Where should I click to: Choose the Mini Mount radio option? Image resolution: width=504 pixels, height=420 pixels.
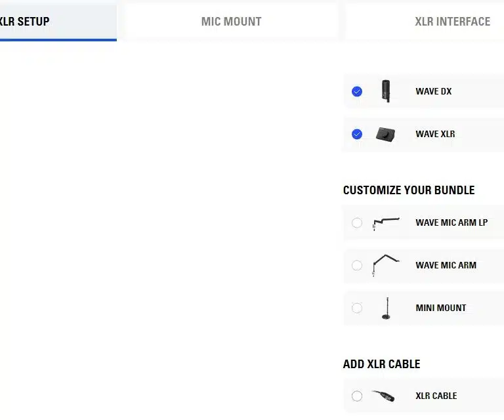(357, 308)
